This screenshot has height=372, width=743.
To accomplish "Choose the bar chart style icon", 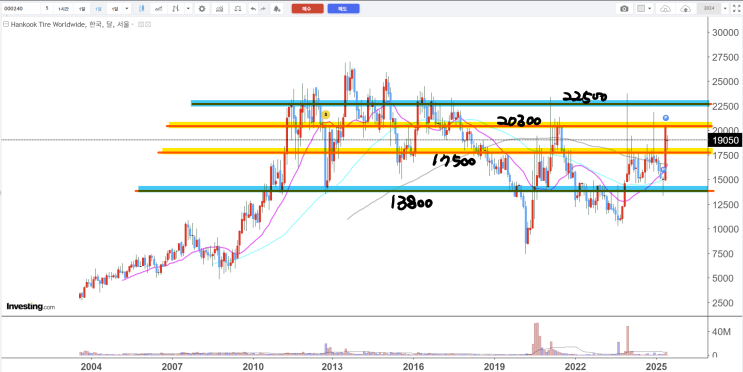I will (175, 9).
